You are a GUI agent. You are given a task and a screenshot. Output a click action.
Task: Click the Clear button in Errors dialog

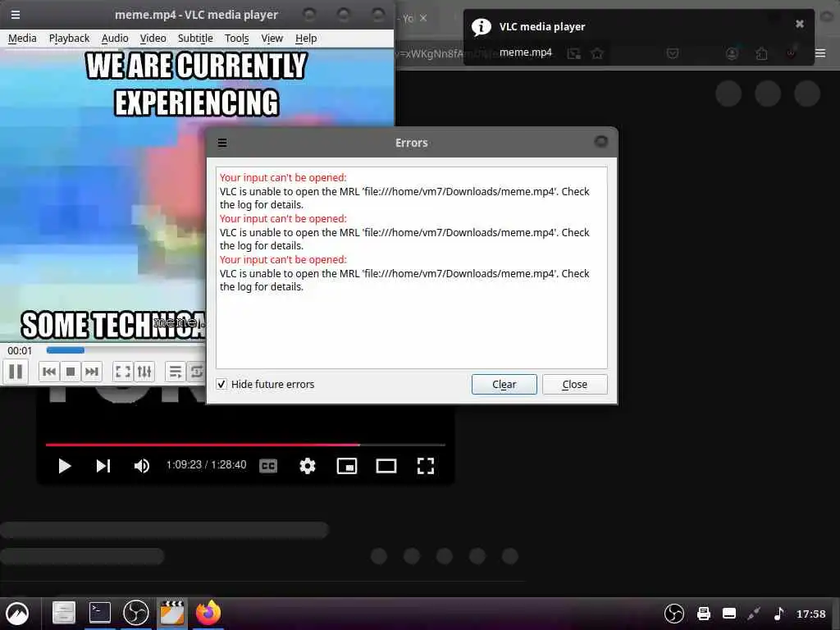pos(504,384)
